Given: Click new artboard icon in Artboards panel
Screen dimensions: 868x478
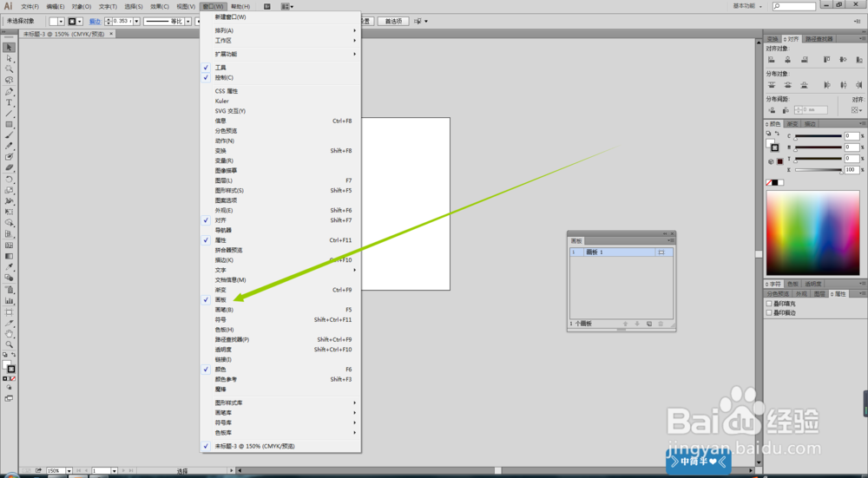Looking at the screenshot, I should (x=648, y=324).
